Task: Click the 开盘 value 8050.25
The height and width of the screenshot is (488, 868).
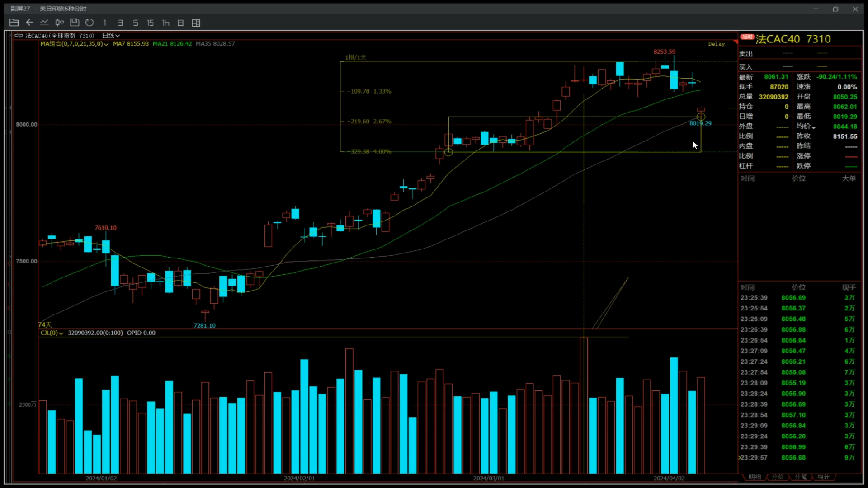Action: point(845,97)
